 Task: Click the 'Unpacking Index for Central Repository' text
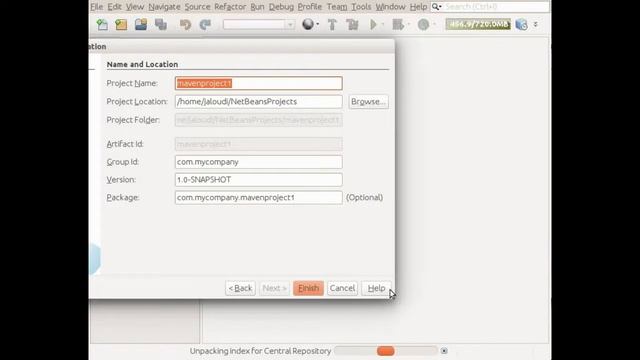click(260, 351)
